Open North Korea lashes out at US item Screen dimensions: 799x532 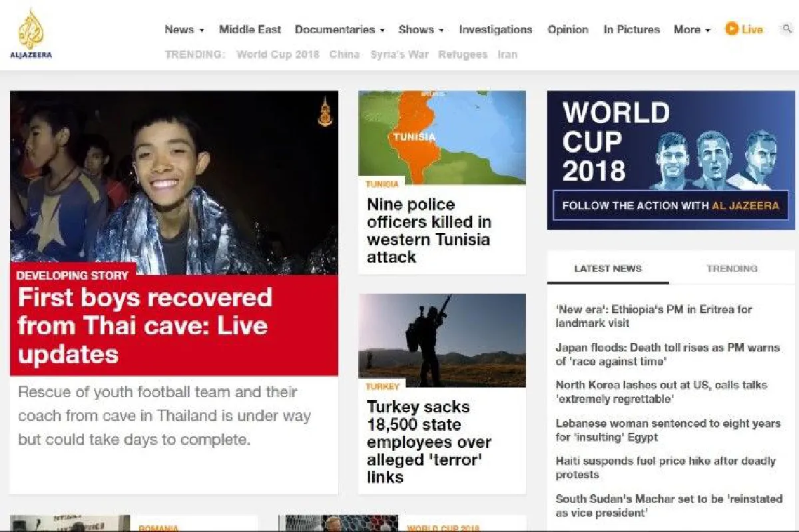[x=661, y=392]
